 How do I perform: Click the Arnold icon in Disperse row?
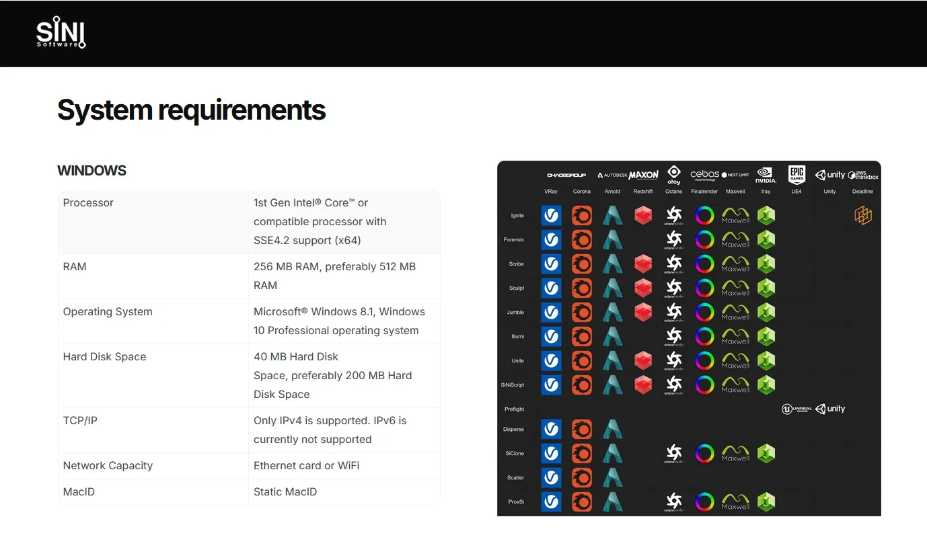click(612, 430)
